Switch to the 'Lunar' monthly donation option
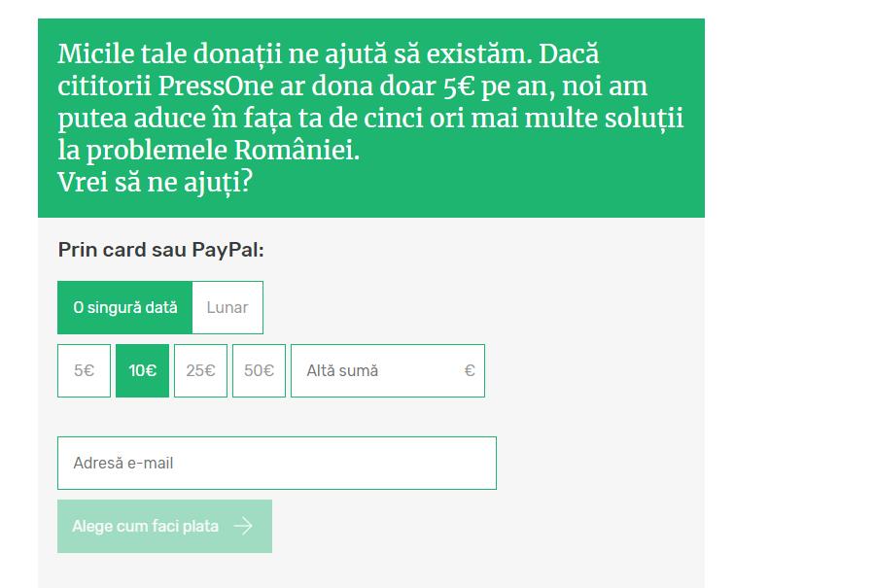 227,307
